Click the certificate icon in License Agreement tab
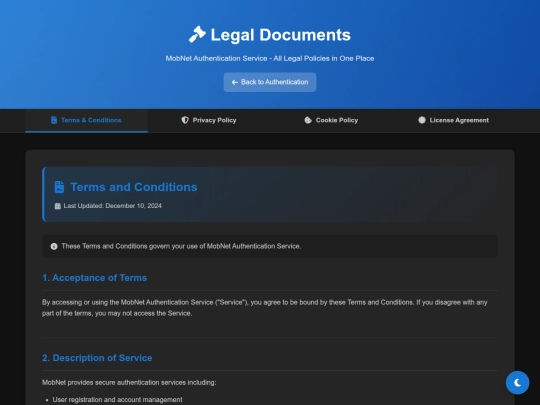This screenshot has width=540, height=405. pyautogui.click(x=422, y=120)
